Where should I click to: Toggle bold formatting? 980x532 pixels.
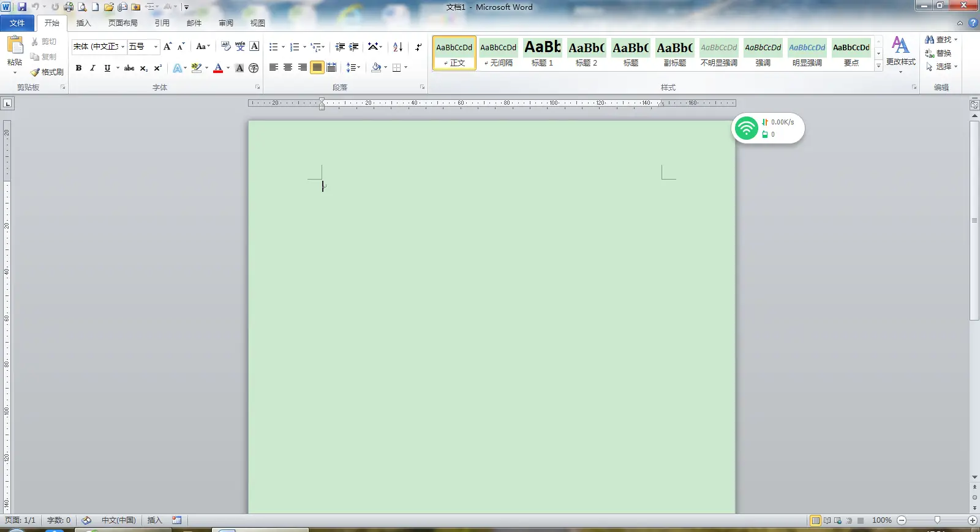(78, 68)
